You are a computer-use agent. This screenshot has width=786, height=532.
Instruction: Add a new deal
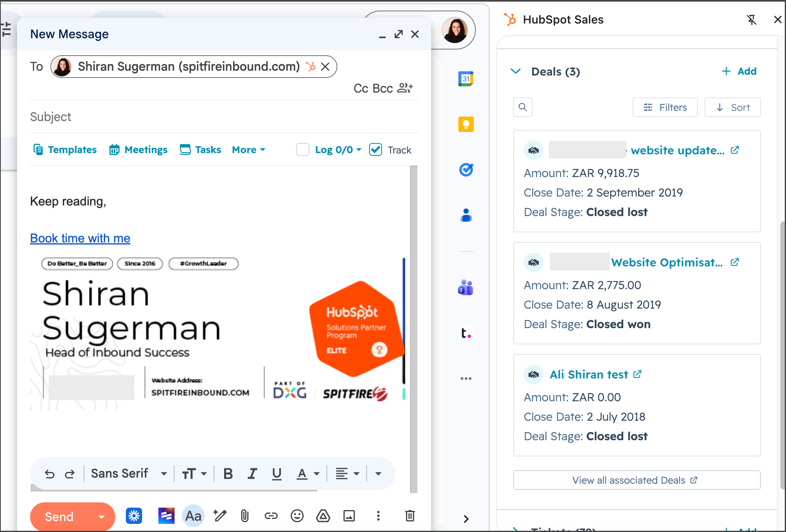click(x=739, y=71)
